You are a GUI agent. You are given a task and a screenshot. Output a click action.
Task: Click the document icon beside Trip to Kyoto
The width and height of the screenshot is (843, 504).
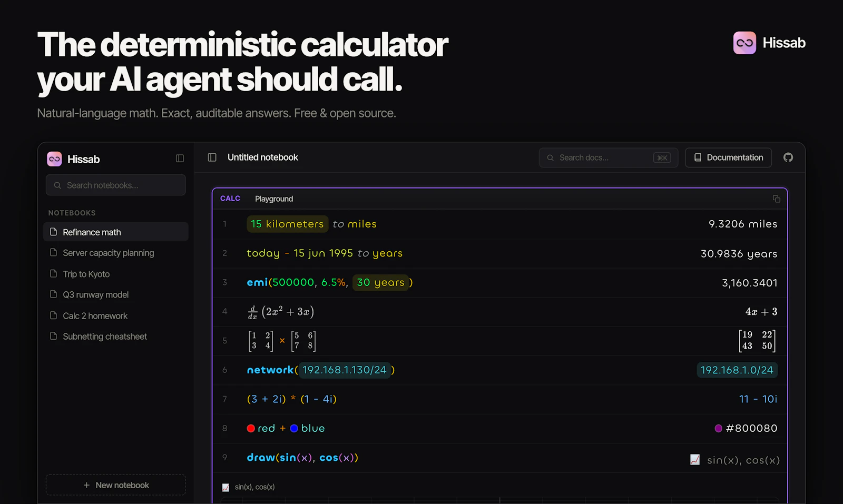[53, 273]
